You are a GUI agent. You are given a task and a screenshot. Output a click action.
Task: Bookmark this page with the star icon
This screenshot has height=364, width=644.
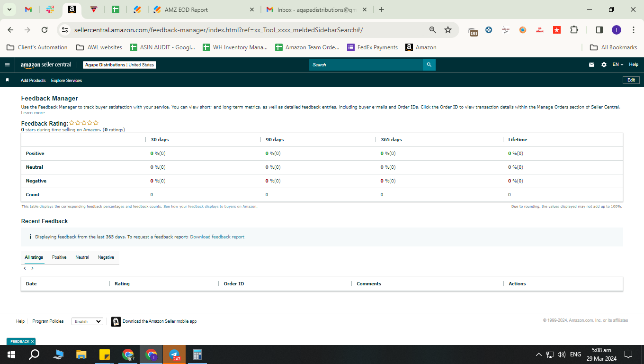pos(448,29)
